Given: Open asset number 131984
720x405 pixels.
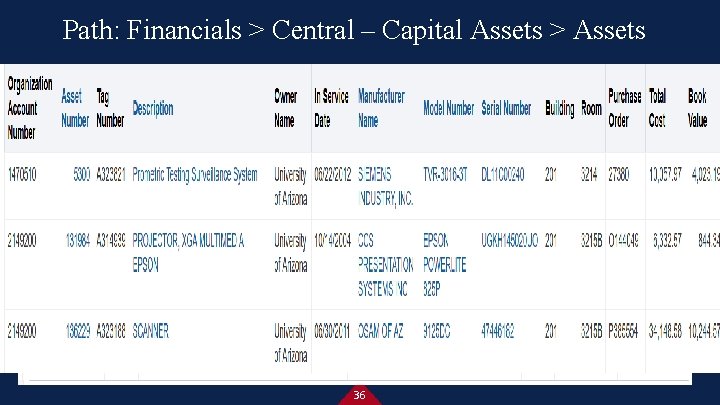Looking at the screenshot, I should click(x=78, y=241).
